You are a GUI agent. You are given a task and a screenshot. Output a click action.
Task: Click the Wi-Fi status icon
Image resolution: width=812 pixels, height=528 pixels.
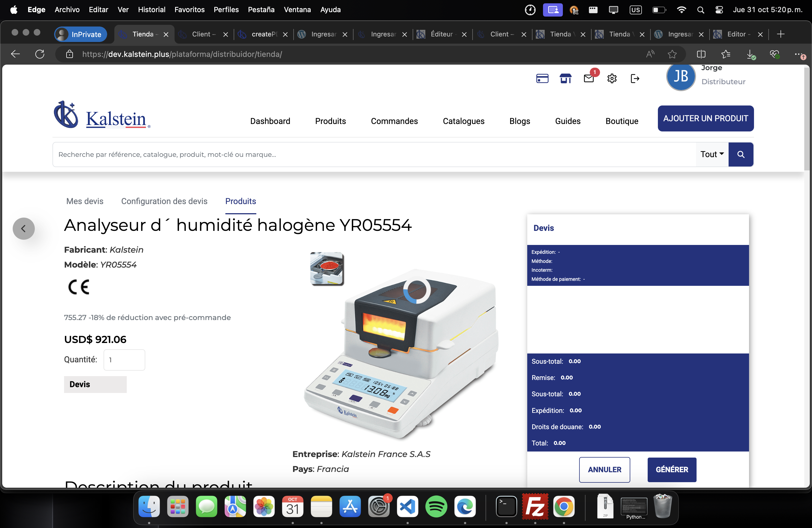[681, 10]
